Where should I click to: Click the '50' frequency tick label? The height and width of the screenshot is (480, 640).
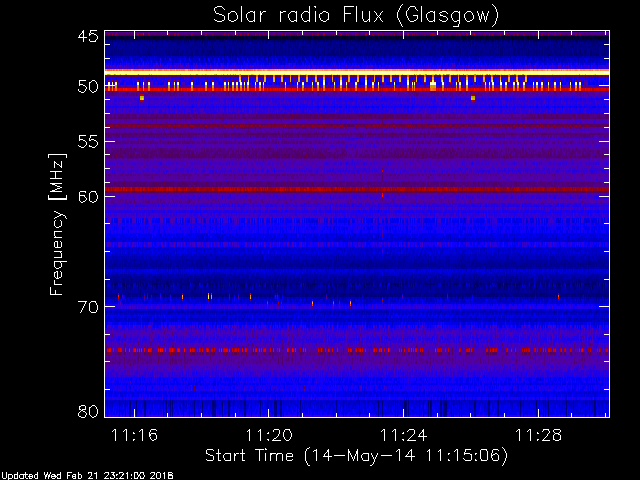[88, 87]
